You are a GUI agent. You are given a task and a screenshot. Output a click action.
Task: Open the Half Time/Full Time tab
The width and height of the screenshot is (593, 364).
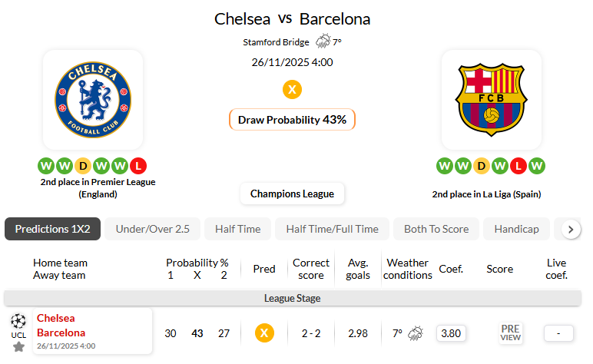(332, 229)
